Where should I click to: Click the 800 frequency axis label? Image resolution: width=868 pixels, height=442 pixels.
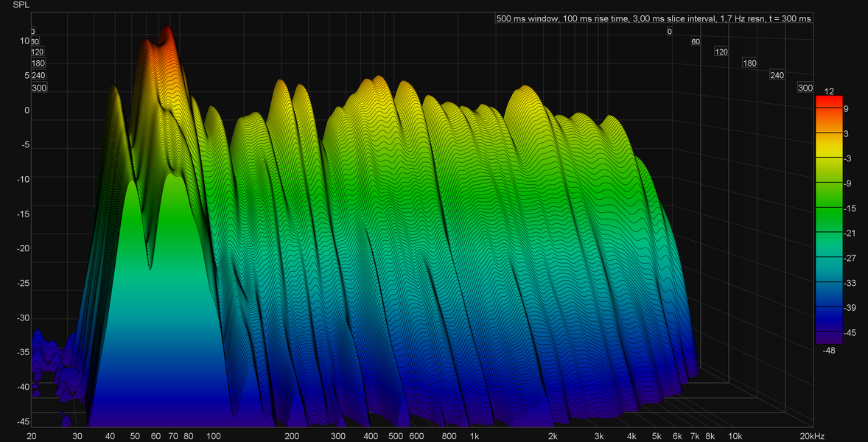[449, 436]
